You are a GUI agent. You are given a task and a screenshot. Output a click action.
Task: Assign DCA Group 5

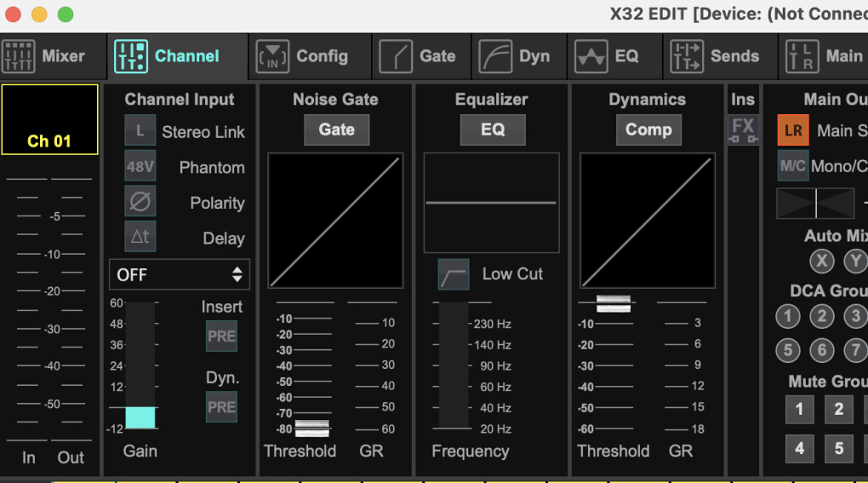(788, 350)
